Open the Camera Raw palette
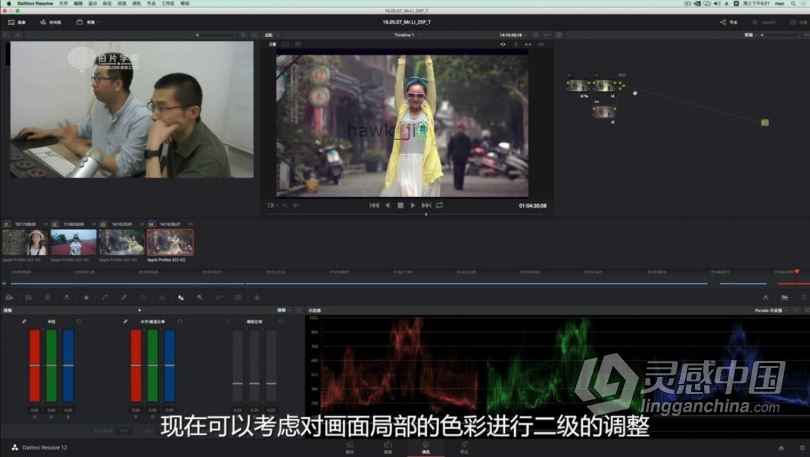This screenshot has width=810, height=457. [10, 297]
